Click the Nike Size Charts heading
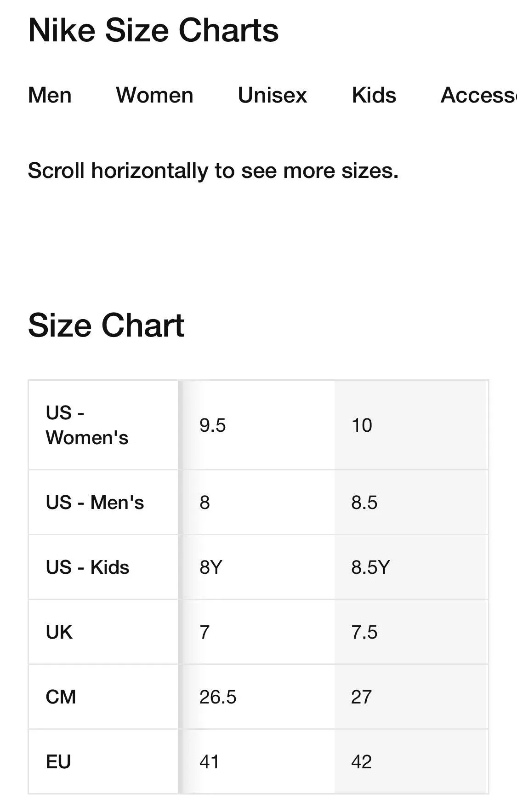The image size is (517, 812). pyautogui.click(x=153, y=30)
